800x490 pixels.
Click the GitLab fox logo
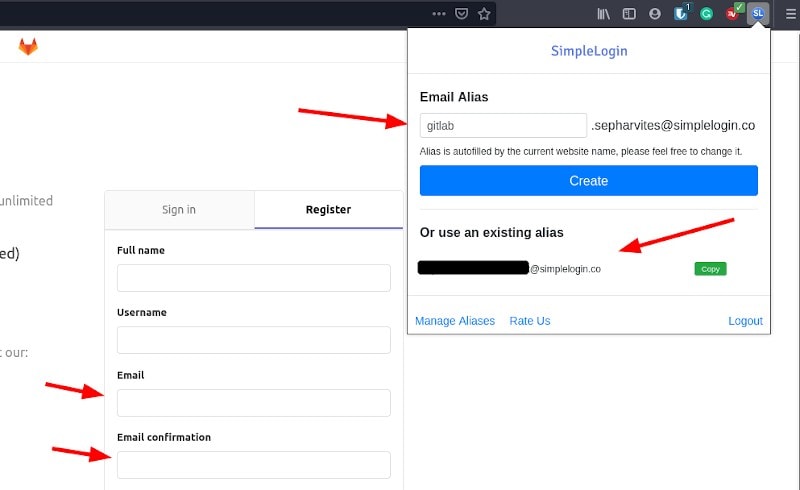(x=28, y=46)
